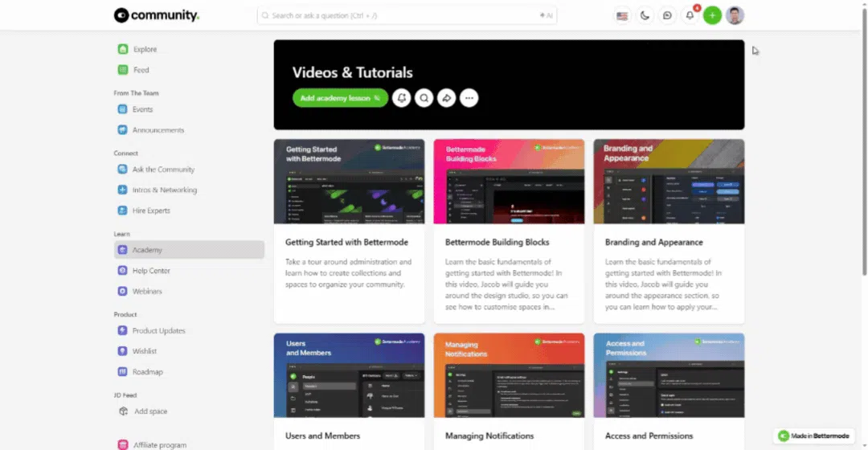
Task: Open Getting Started with Bettermode thumbnail
Action: 350,182
